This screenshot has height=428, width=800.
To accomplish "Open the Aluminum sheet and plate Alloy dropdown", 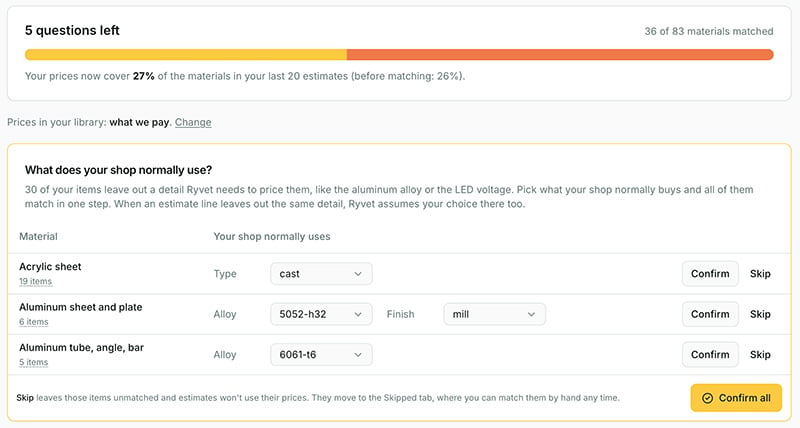I will point(321,314).
